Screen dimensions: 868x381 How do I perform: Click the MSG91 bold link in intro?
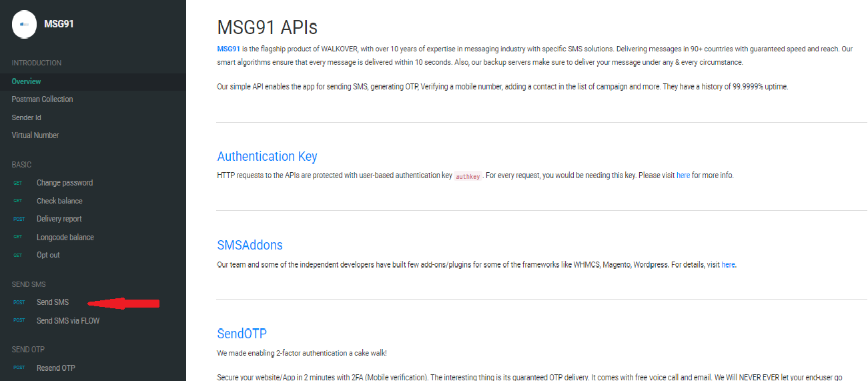click(228, 49)
